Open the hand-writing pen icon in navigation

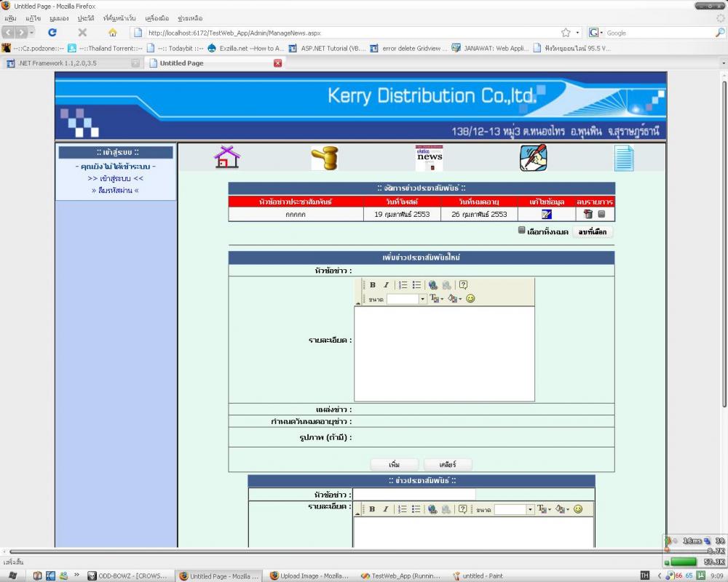[533, 158]
